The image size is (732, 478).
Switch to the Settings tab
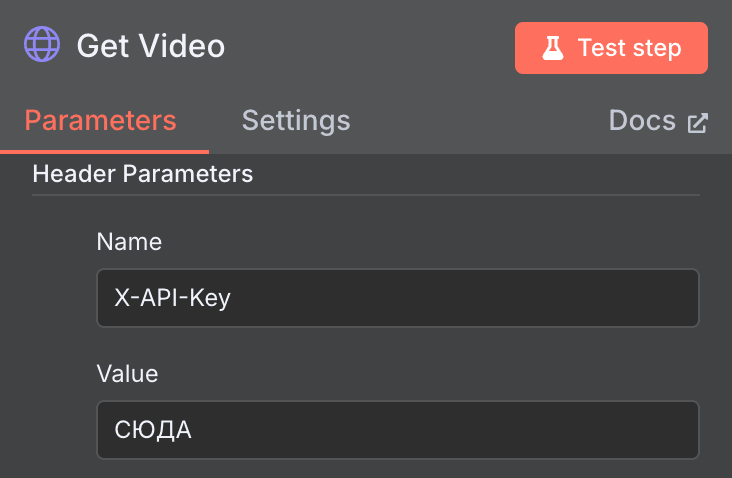tap(296, 121)
